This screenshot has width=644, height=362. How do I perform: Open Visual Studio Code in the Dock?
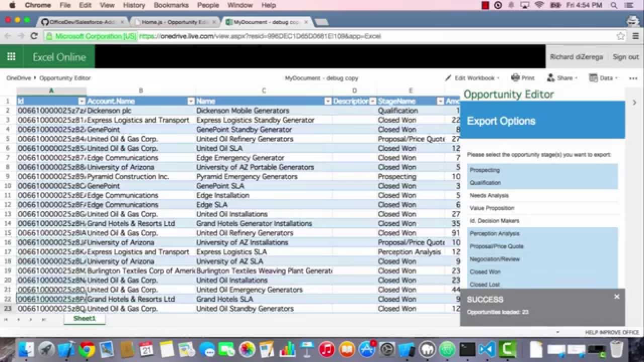click(x=488, y=349)
